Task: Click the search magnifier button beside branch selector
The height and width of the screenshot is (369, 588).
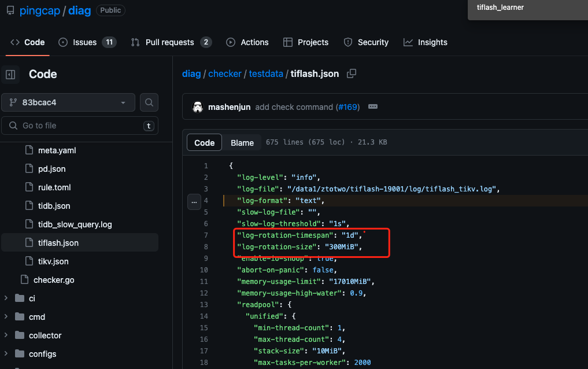Action: pyautogui.click(x=149, y=102)
